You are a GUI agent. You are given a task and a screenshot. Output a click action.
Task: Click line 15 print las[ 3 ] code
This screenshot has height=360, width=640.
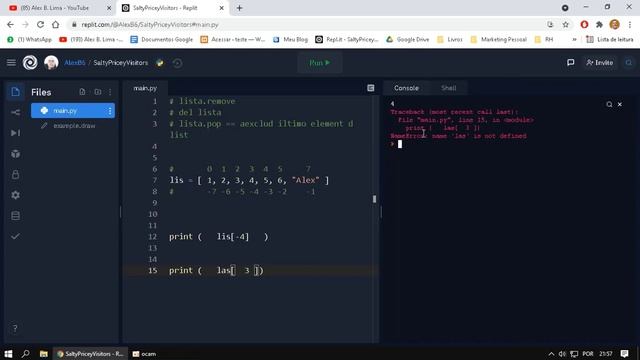[216, 270]
